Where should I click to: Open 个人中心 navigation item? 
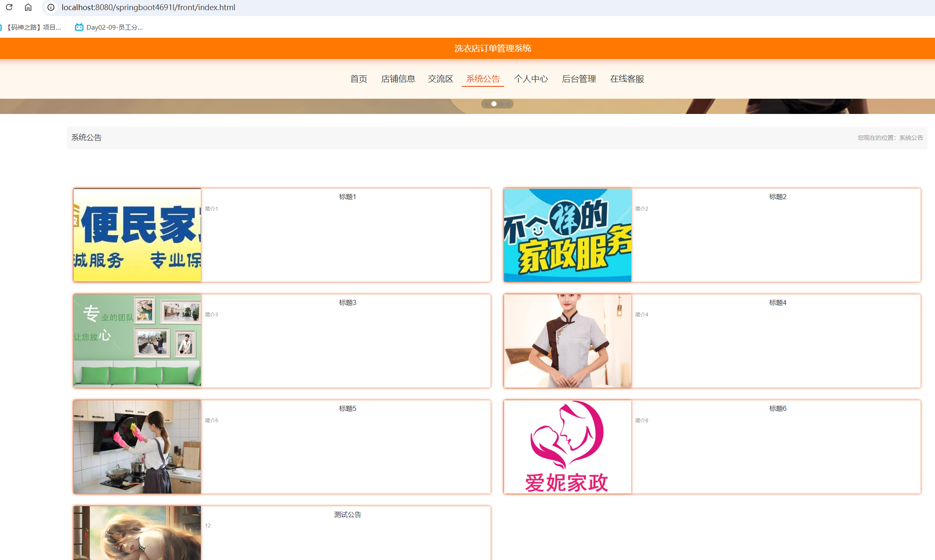tap(531, 79)
